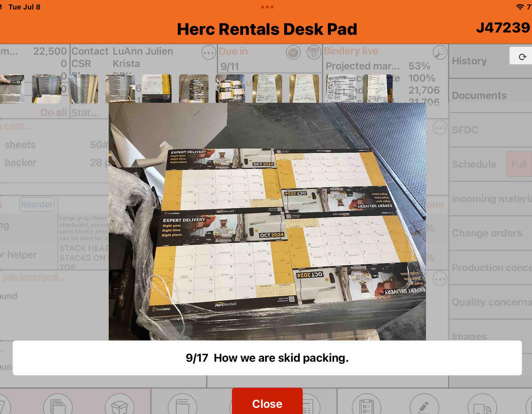Open the History panel
This screenshot has height=414, width=532.
tap(469, 61)
